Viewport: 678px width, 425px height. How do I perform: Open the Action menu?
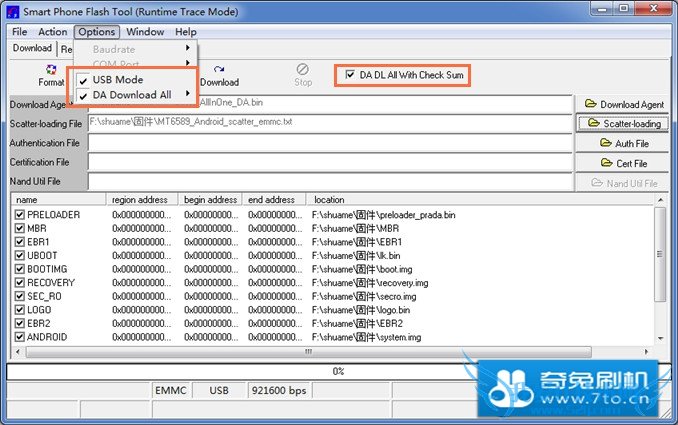click(x=52, y=32)
